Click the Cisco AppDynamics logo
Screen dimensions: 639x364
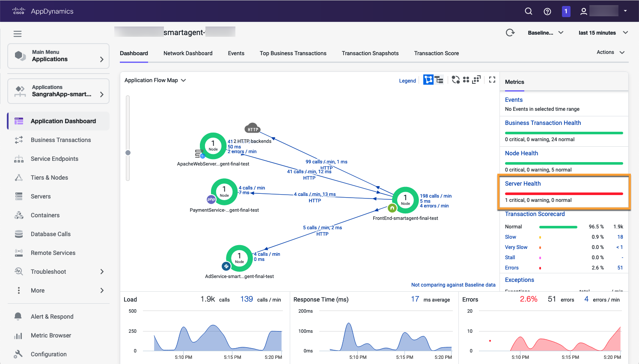(x=43, y=11)
